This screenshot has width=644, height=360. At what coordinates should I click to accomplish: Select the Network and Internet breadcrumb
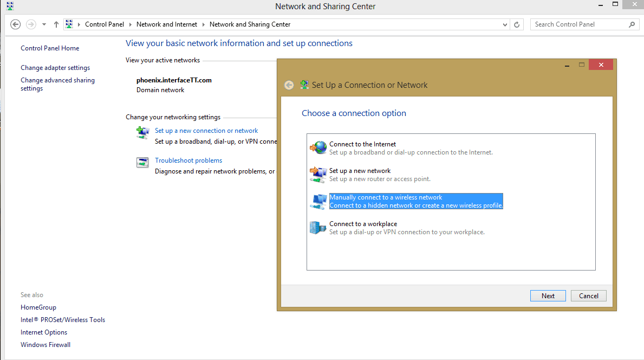167,24
